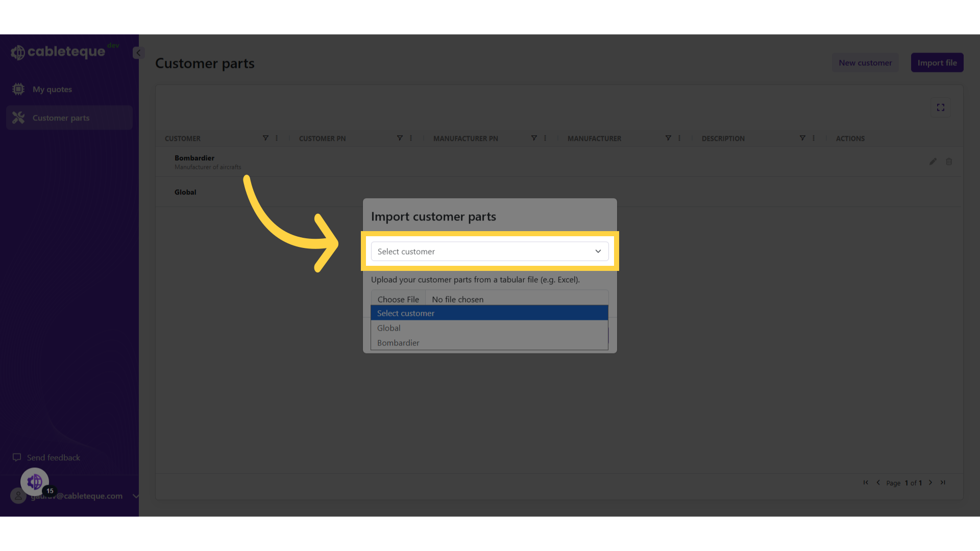
Task: Select Bombardier from the customer list
Action: pyautogui.click(x=398, y=342)
